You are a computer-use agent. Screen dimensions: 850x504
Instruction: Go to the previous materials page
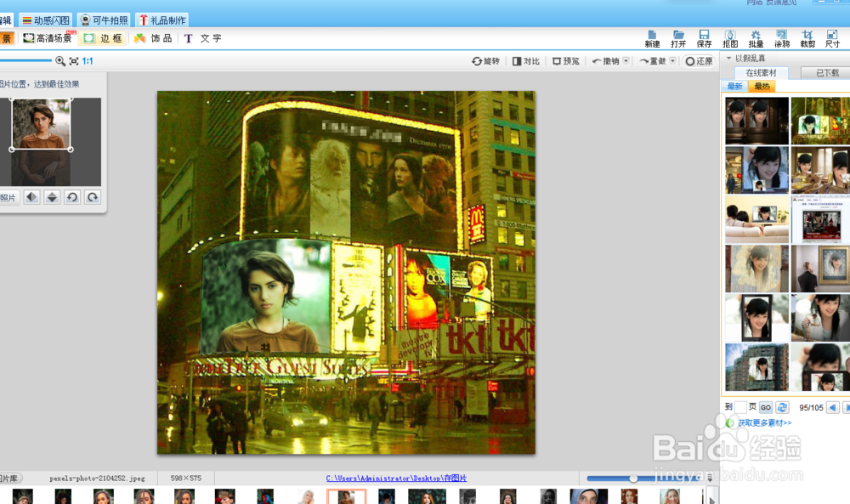coord(833,408)
